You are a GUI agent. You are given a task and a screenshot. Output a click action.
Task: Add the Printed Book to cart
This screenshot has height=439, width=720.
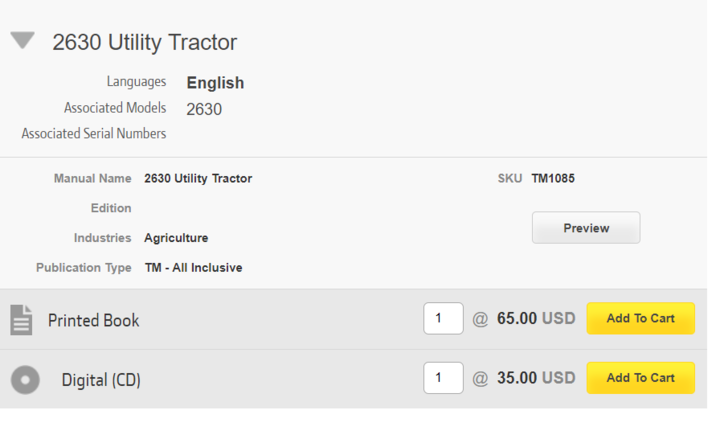point(641,318)
